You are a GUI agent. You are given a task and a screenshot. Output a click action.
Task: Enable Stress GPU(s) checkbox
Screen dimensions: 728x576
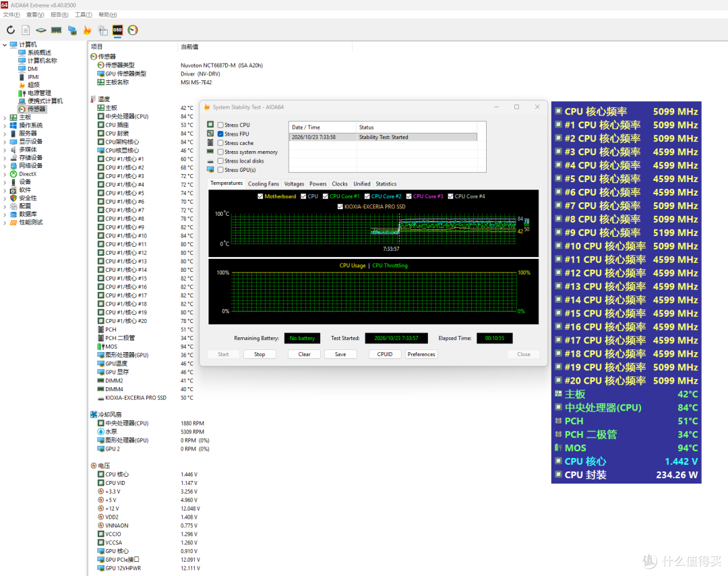220,170
